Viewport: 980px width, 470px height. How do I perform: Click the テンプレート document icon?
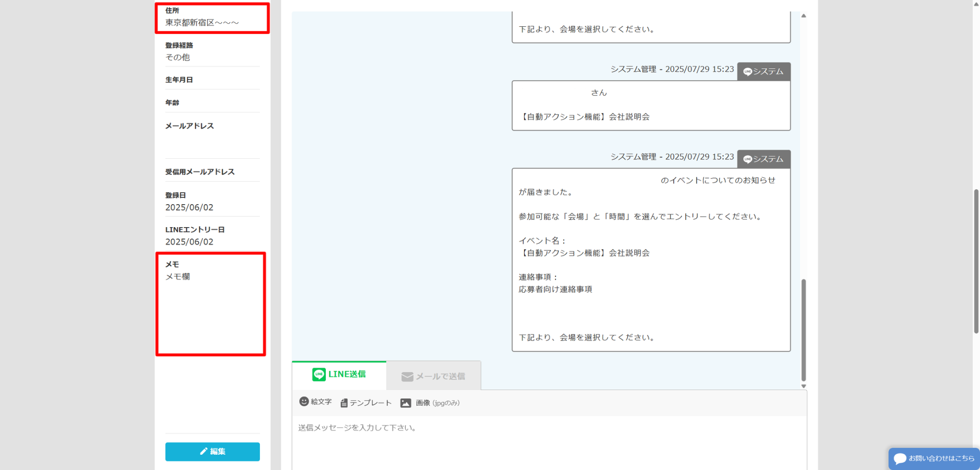pos(344,403)
